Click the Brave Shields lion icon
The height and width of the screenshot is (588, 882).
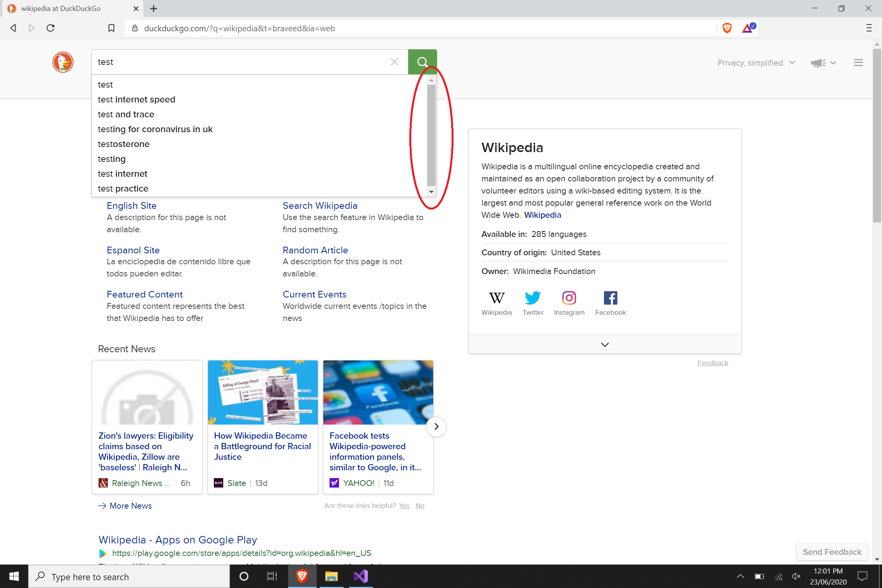coord(727,28)
